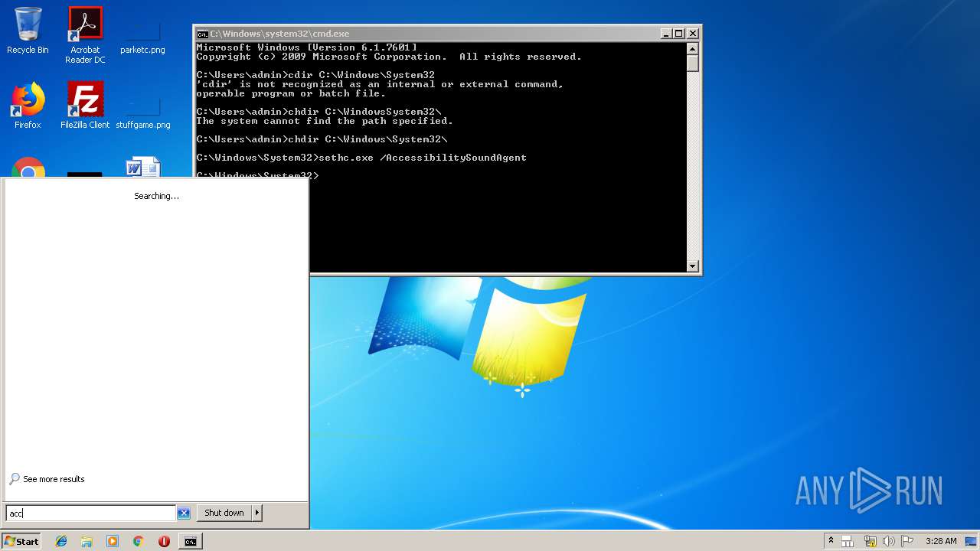Open Internet Explorer from taskbar
This screenshot has width=980, height=551.
click(61, 541)
